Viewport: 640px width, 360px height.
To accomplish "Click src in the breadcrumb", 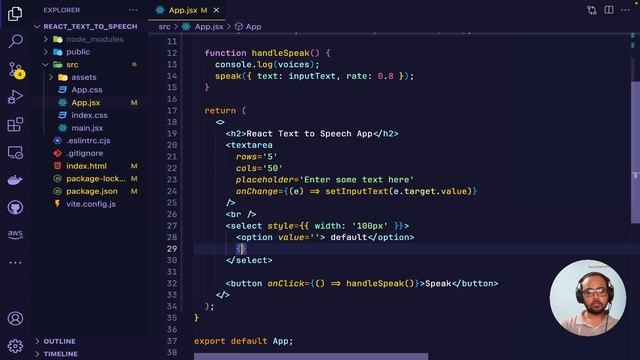I will tap(164, 27).
